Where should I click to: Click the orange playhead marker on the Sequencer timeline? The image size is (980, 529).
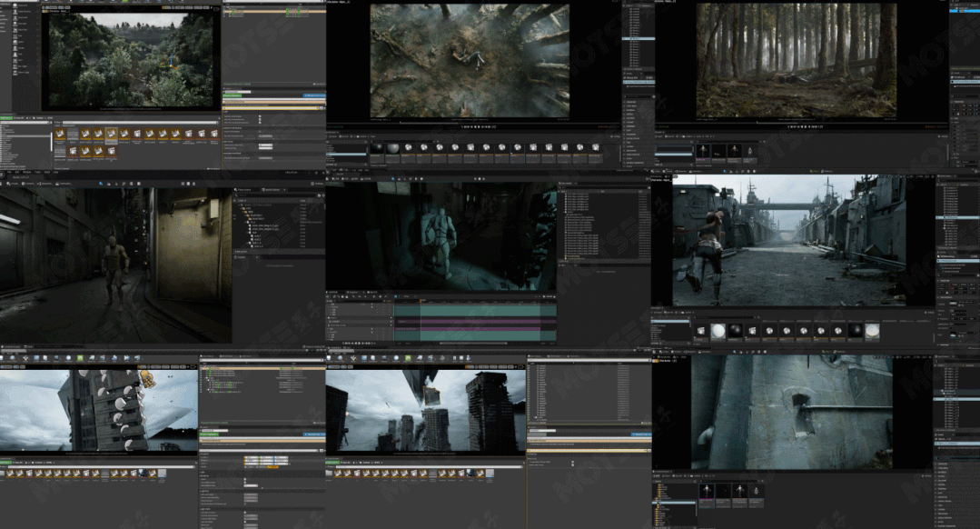click(x=420, y=302)
